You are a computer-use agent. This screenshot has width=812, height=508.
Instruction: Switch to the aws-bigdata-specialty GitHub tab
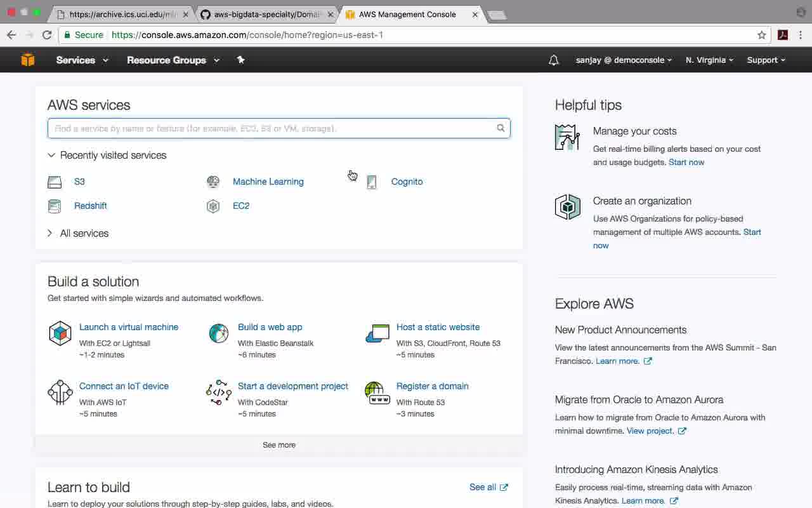[266, 14]
